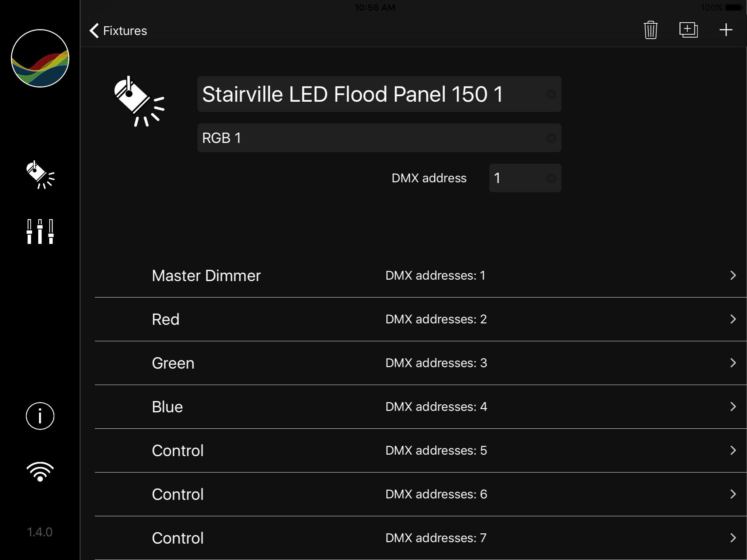Click the trash delete fixture icon
The height and width of the screenshot is (560, 747).
[x=650, y=30]
